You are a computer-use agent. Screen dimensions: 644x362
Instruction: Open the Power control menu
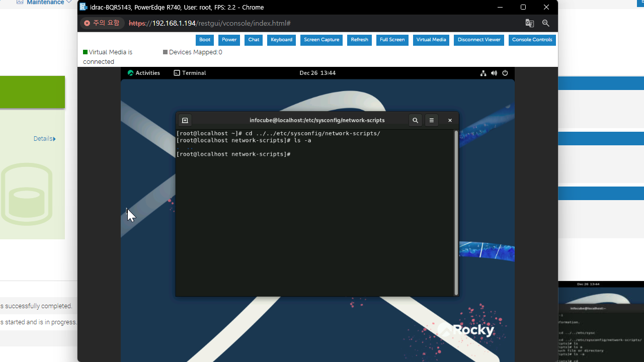(x=229, y=40)
